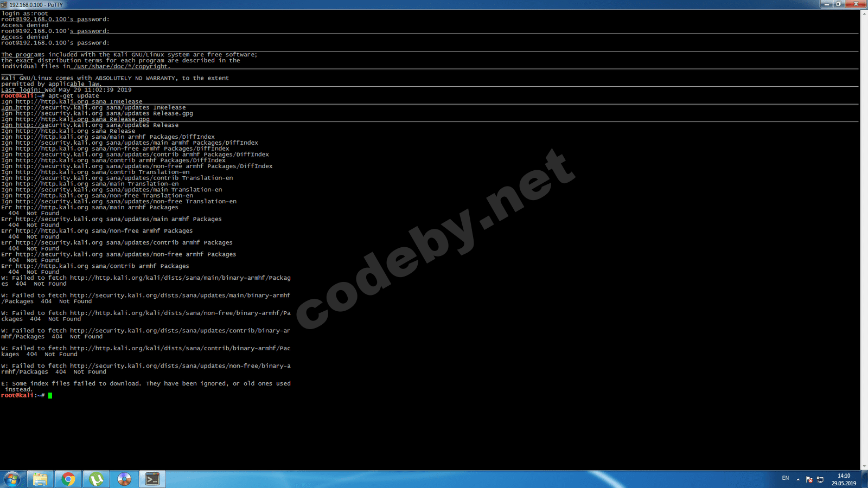This screenshot has height=488, width=868.
Task: Click 'E: Some index files failed to download' line
Action: [146, 384]
